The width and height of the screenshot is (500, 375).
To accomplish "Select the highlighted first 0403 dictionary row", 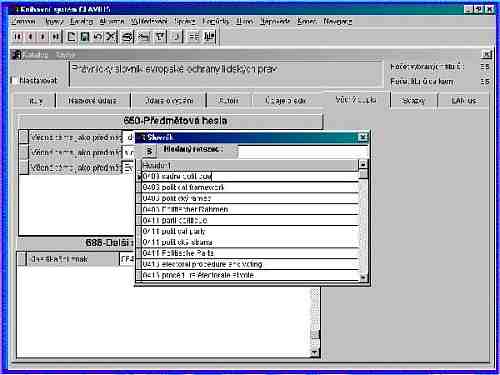I will click(x=250, y=176).
